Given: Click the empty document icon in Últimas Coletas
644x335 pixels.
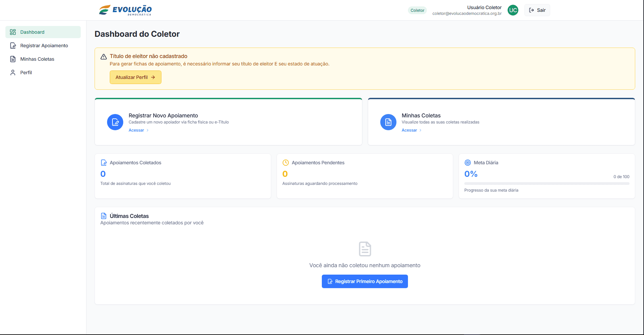Looking at the screenshot, I should 365,249.
